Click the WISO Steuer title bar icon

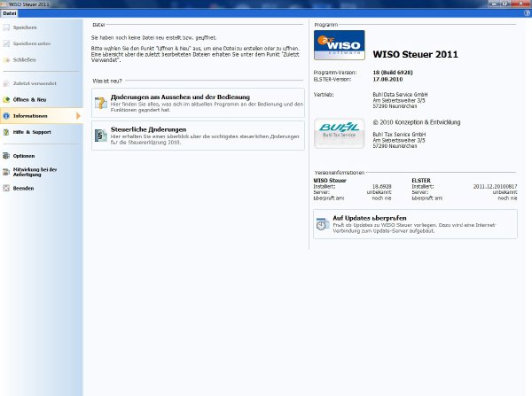tap(4, 4)
